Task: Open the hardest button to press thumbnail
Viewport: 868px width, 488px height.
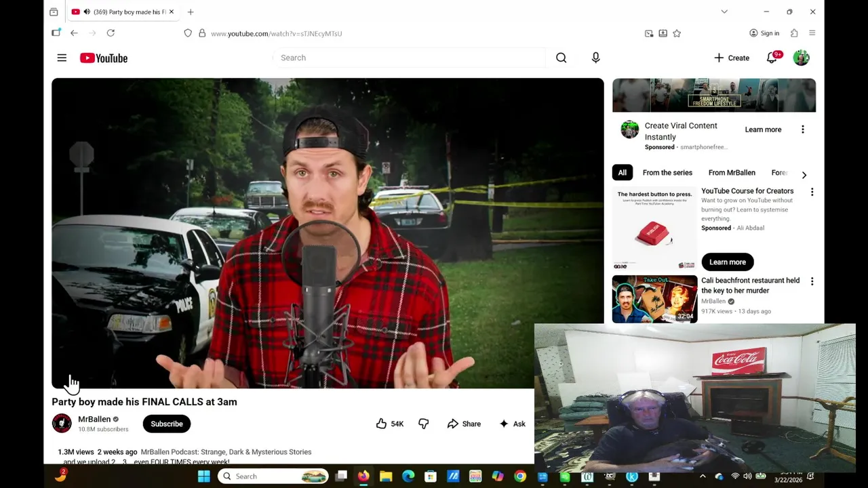Action: tap(654, 229)
